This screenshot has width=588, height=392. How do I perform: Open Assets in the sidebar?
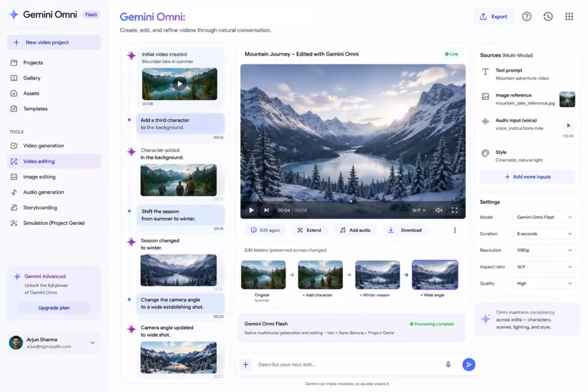point(54,94)
